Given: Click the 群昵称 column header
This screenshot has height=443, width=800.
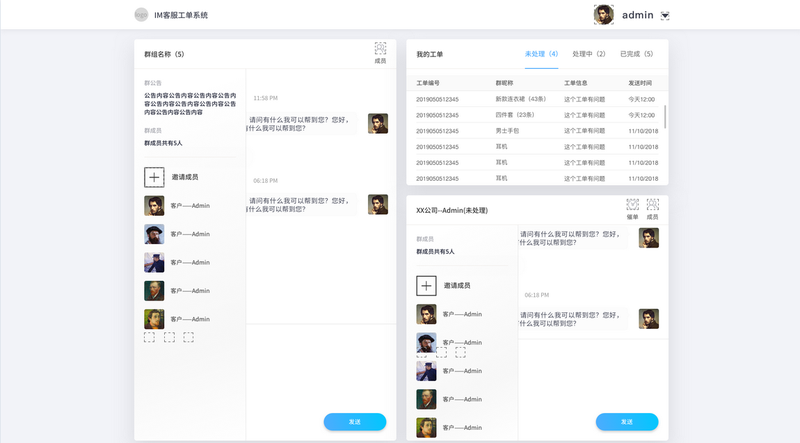Looking at the screenshot, I should point(504,83).
